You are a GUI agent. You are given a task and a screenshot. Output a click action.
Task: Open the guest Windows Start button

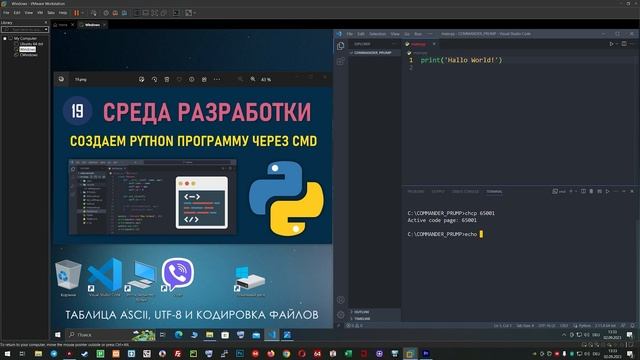58,335
